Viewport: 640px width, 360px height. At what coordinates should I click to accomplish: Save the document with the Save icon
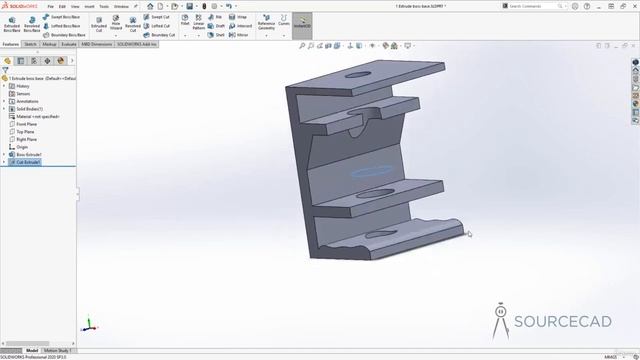[189, 6]
